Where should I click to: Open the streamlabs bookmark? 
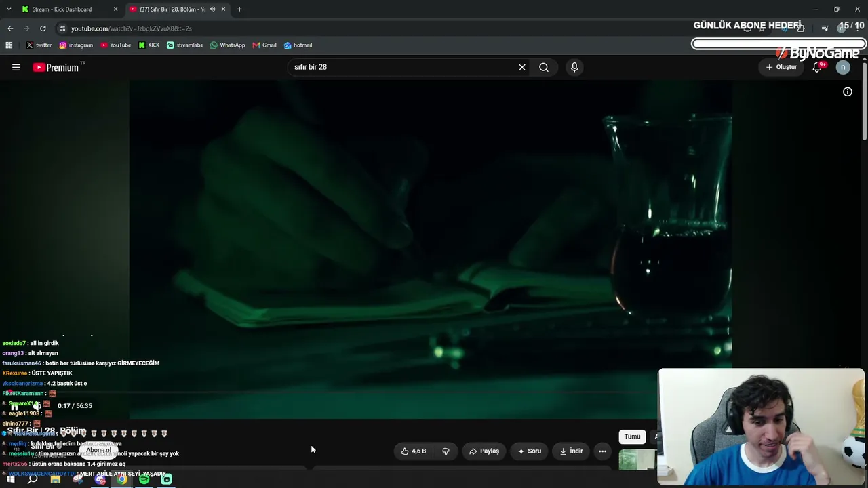[184, 45]
